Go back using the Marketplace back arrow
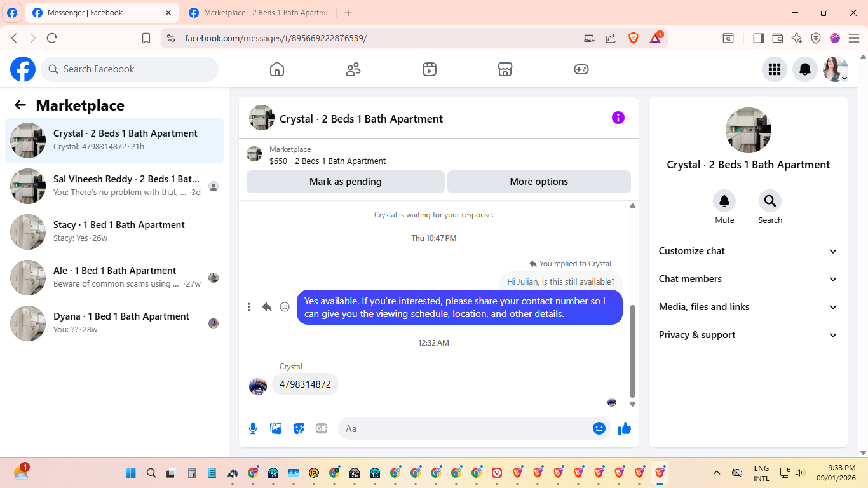 [20, 105]
